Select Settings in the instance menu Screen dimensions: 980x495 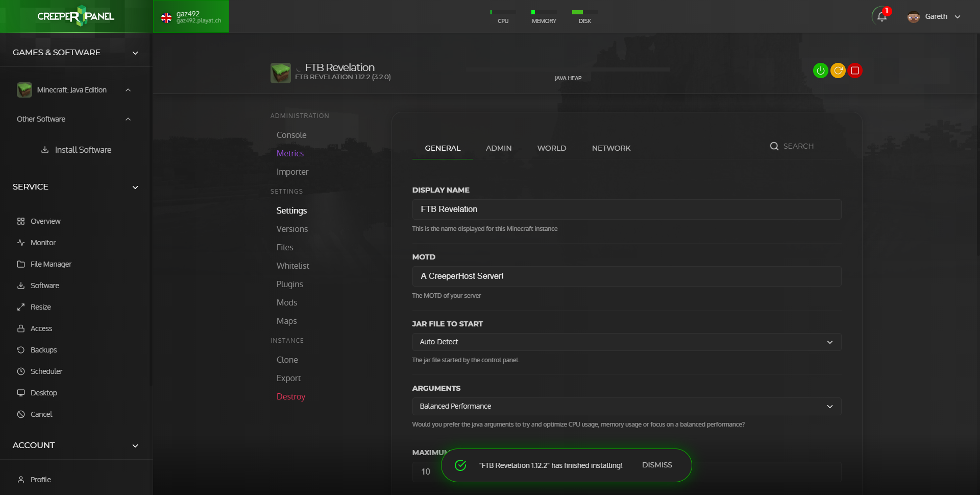pos(291,210)
